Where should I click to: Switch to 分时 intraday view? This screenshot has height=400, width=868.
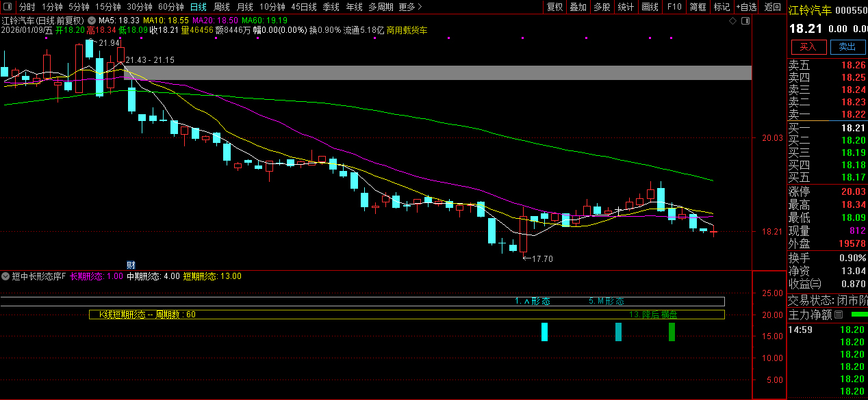27,7
